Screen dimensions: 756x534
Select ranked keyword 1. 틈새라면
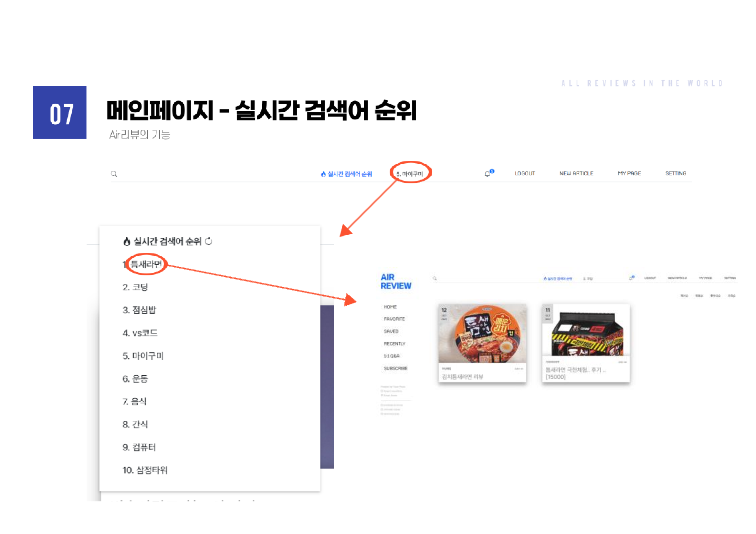(x=143, y=264)
